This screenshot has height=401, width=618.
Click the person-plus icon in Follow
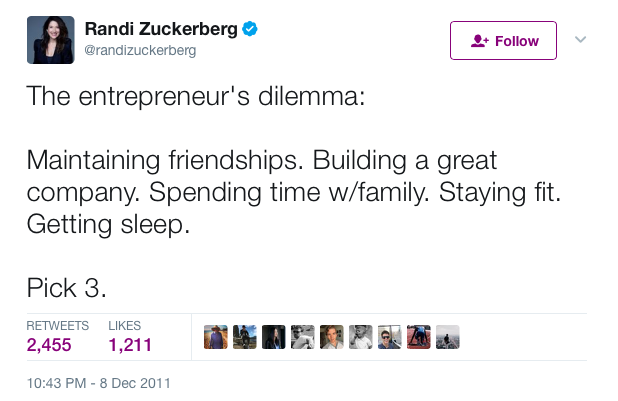480,41
